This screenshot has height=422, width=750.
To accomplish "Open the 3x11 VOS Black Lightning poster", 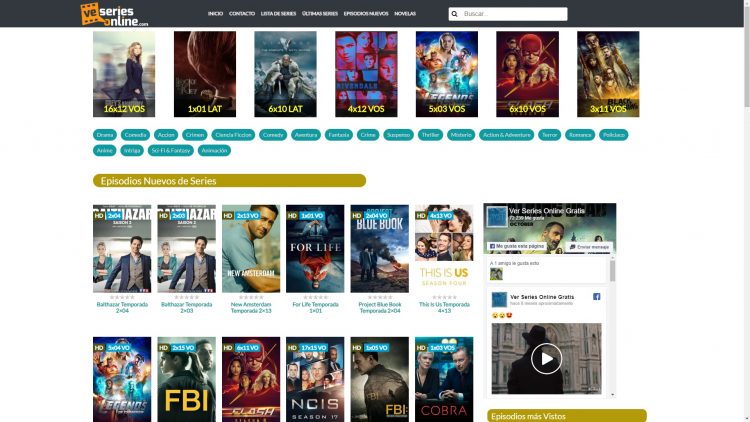I will (x=608, y=74).
